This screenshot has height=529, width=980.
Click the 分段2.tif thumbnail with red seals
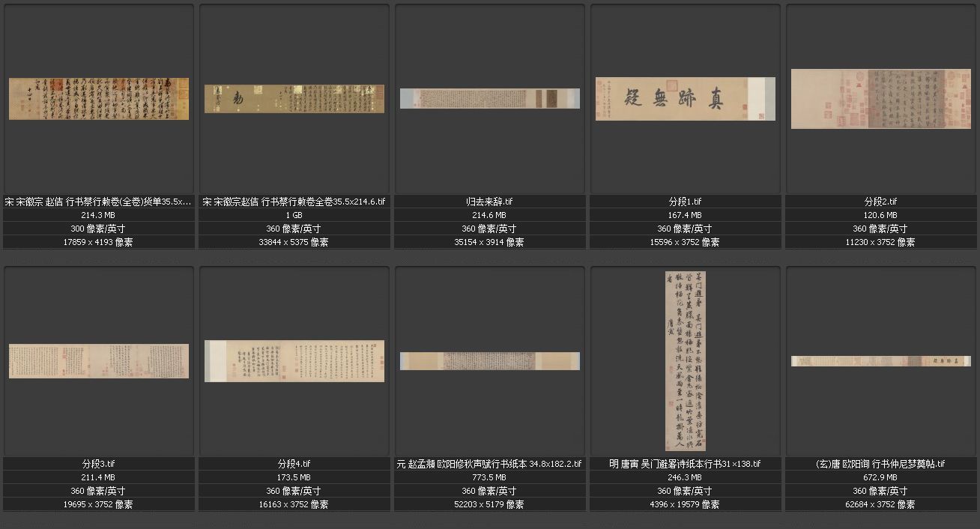click(880, 99)
